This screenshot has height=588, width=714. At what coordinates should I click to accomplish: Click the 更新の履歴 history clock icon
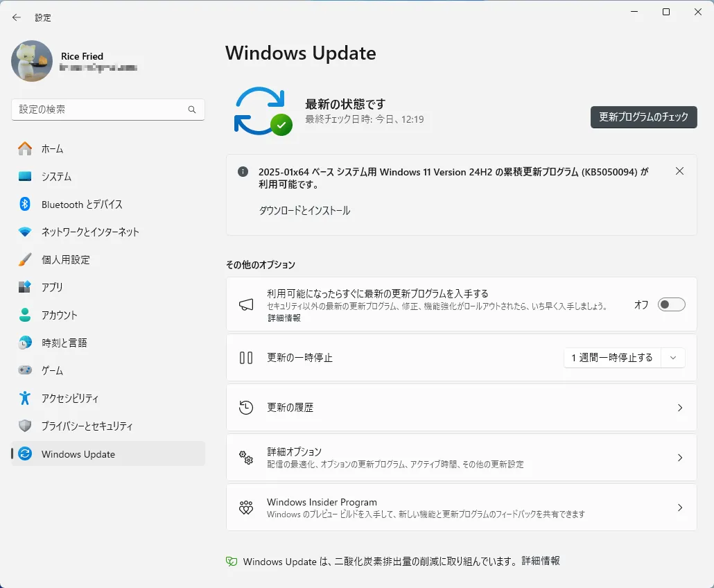246,408
